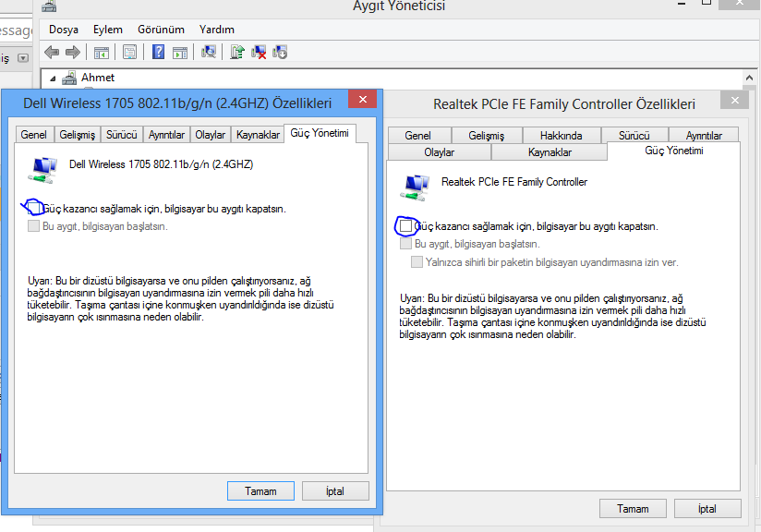Screen dimensions: 761x532
Task: Open Help with the blue question mark icon
Action: pyautogui.click(x=158, y=52)
